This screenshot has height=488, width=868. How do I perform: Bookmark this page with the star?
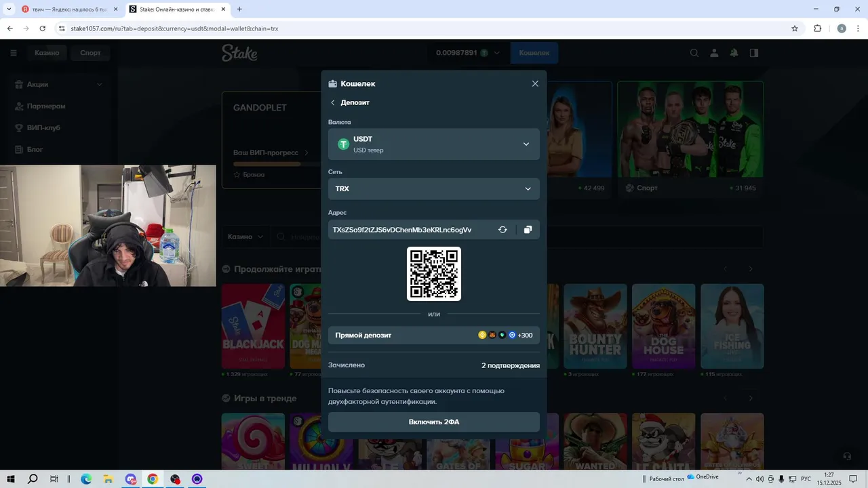[795, 28]
